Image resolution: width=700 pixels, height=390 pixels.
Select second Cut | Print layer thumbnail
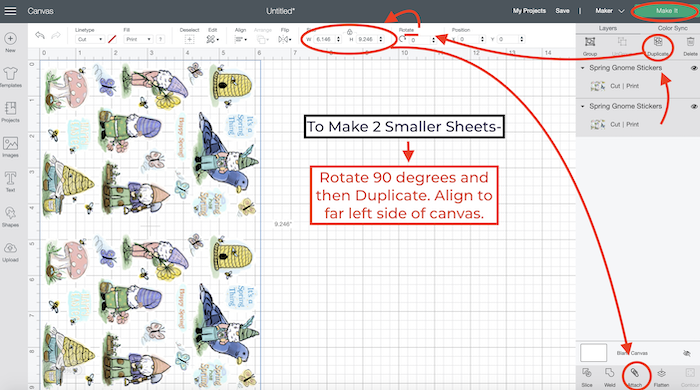click(x=597, y=124)
